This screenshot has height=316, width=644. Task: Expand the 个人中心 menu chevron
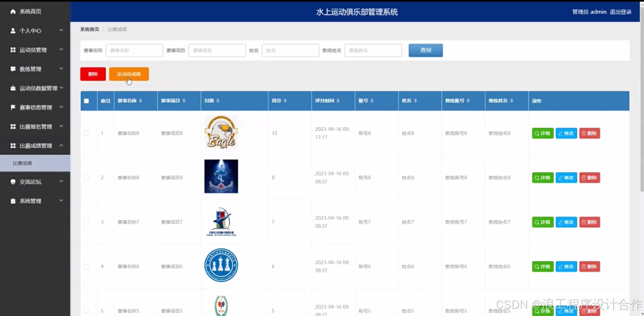pyautogui.click(x=61, y=30)
